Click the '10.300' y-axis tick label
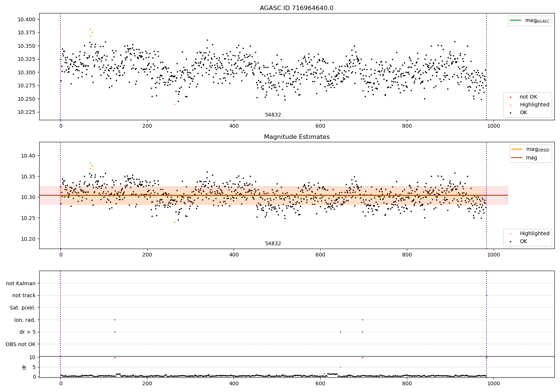Screen dimensions: 560x392 coord(27,73)
